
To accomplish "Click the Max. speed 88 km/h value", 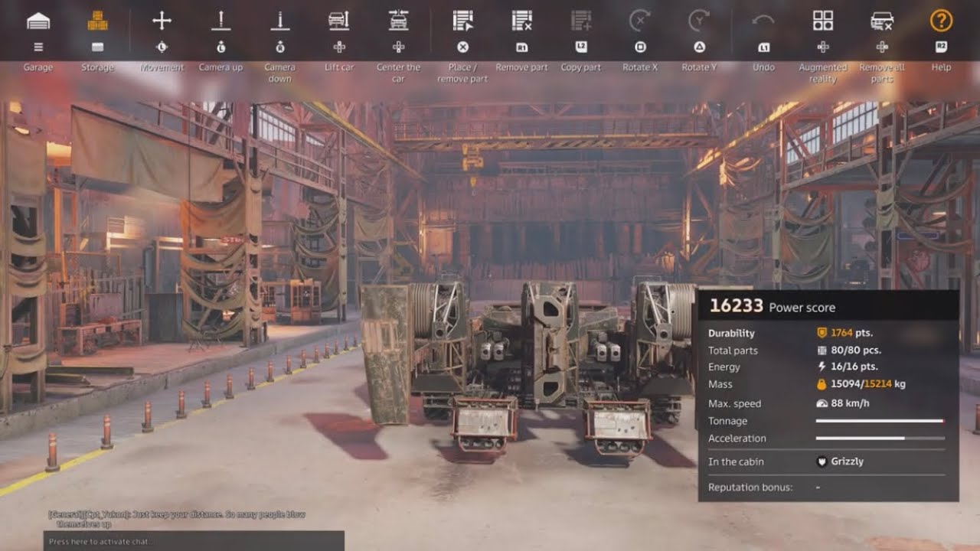I will pyautogui.click(x=850, y=403).
